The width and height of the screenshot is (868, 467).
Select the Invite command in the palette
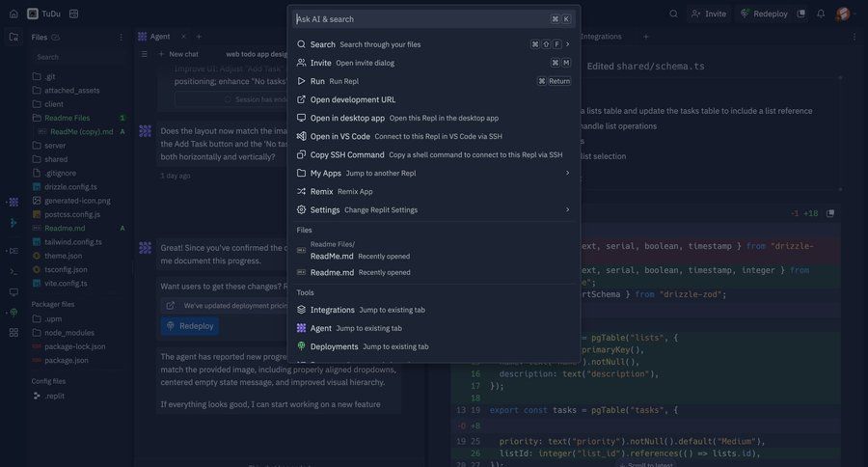(x=434, y=63)
